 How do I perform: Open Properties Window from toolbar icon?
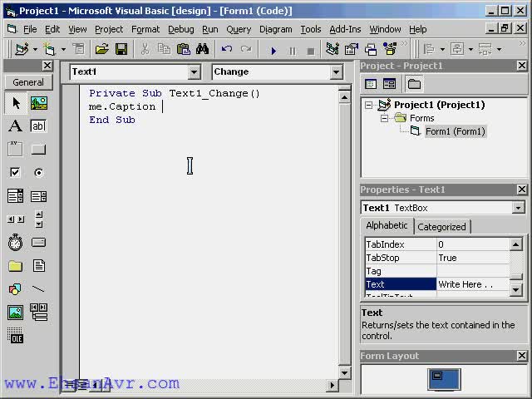pos(352,50)
